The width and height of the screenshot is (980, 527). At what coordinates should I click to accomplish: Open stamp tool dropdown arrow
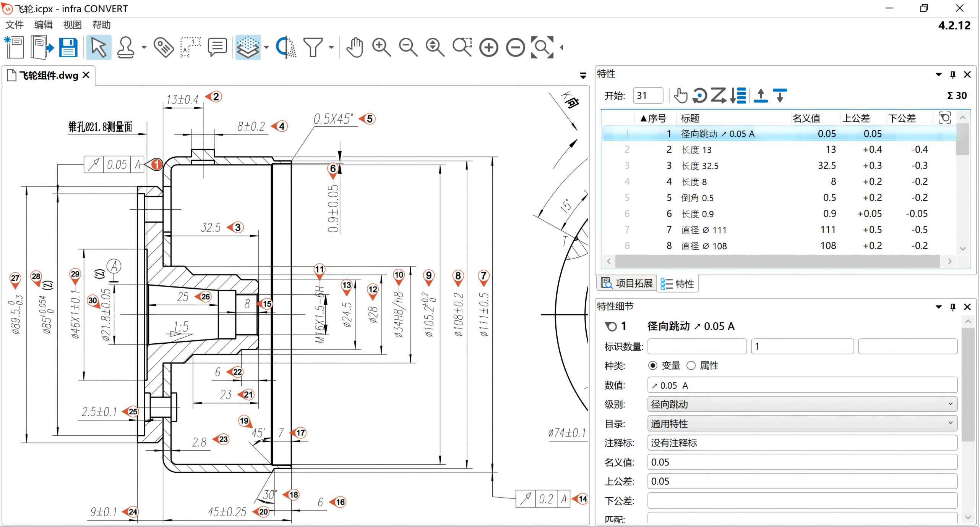[x=144, y=47]
